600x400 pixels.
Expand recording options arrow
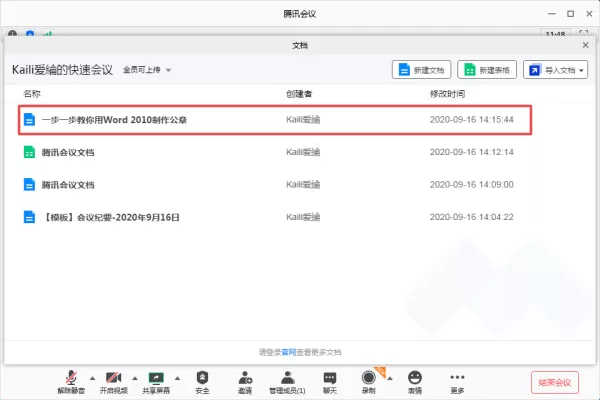coord(390,378)
